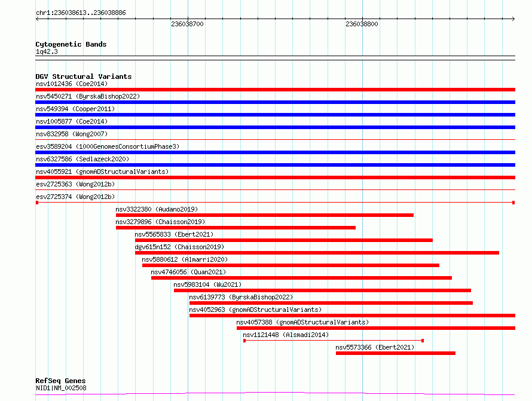Open the Cytogenetic Bands track title
This screenshot has height=401, width=532.
71,44
